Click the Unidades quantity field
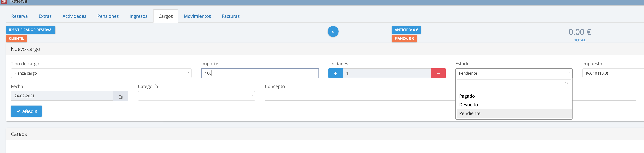 (387, 73)
